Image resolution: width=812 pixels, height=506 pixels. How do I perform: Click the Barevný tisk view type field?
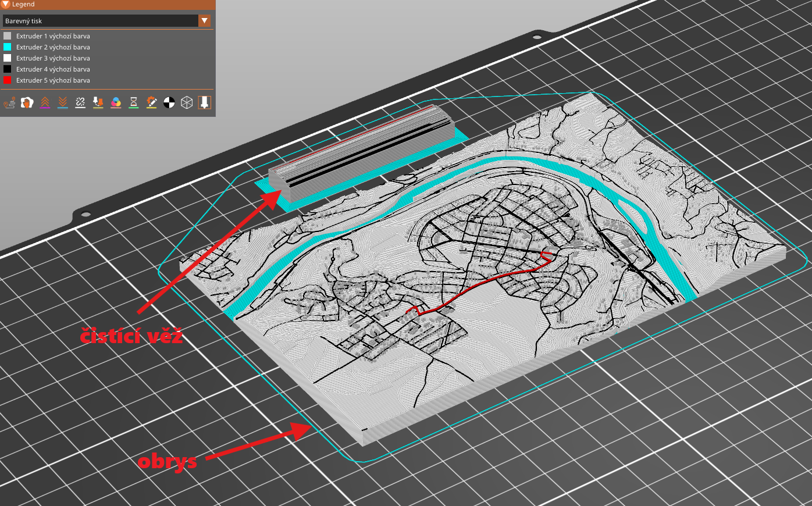(x=100, y=21)
